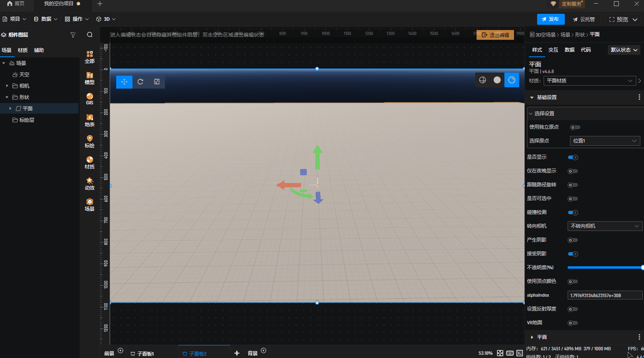Viewport: 644px width, 358px height.
Task: Adjust the 不透明度 slider
Action: 605,267
